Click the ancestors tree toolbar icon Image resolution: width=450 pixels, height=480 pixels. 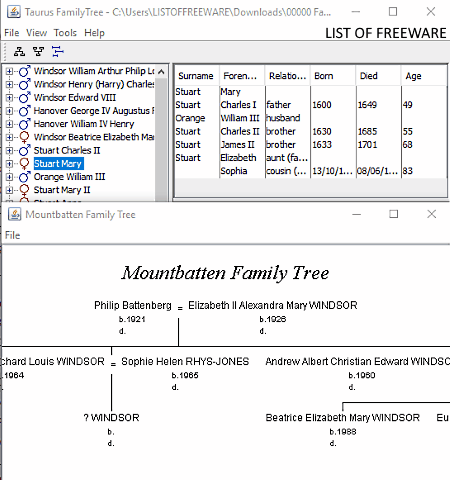click(19, 52)
